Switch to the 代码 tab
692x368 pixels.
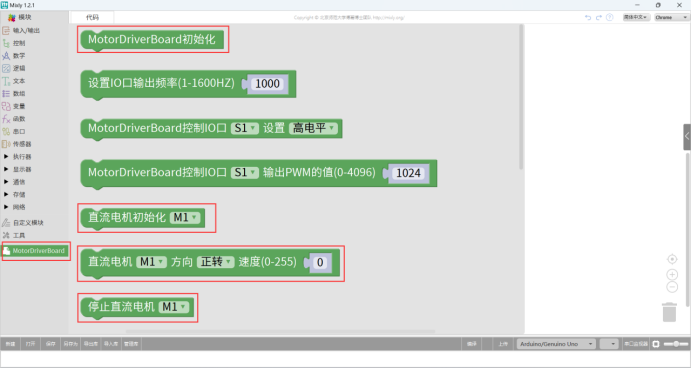tap(92, 17)
